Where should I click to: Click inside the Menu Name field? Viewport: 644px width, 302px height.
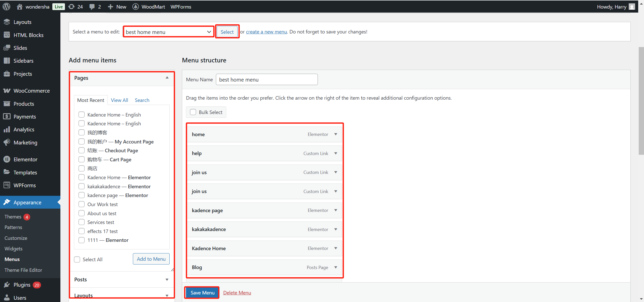coord(266,79)
